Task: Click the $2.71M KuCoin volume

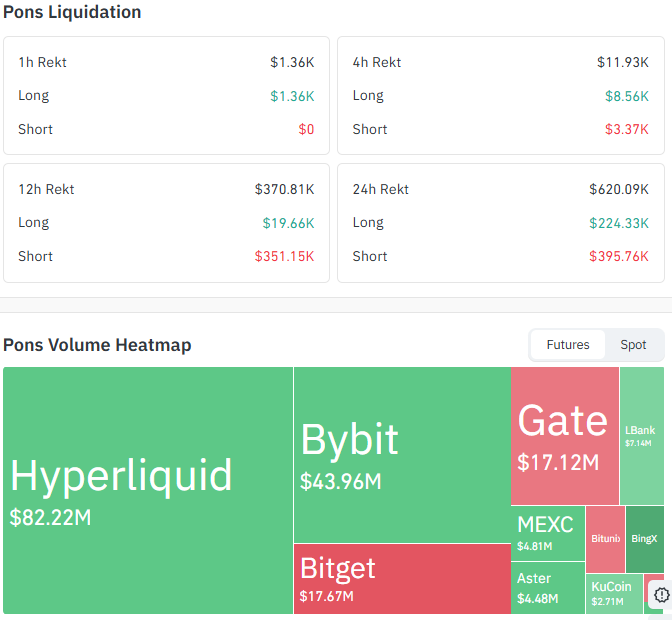Action: point(607,602)
